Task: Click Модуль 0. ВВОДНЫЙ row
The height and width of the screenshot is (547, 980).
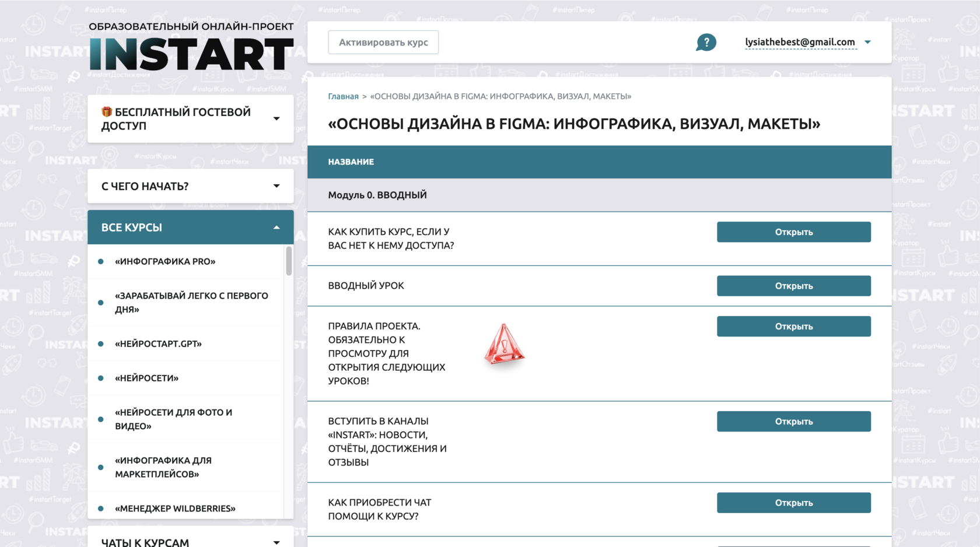Action: (599, 195)
